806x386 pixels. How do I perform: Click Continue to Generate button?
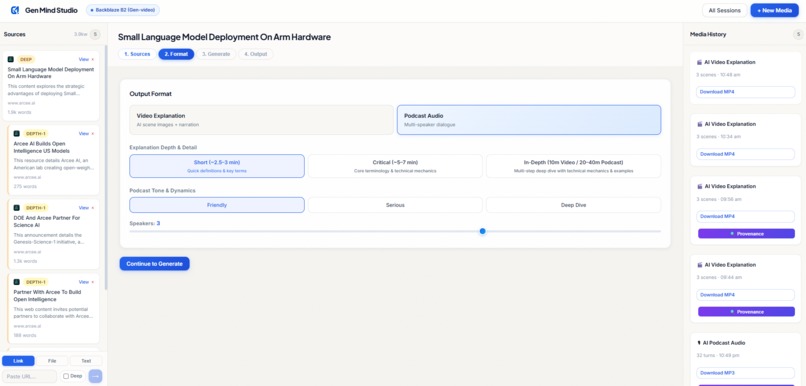point(155,264)
